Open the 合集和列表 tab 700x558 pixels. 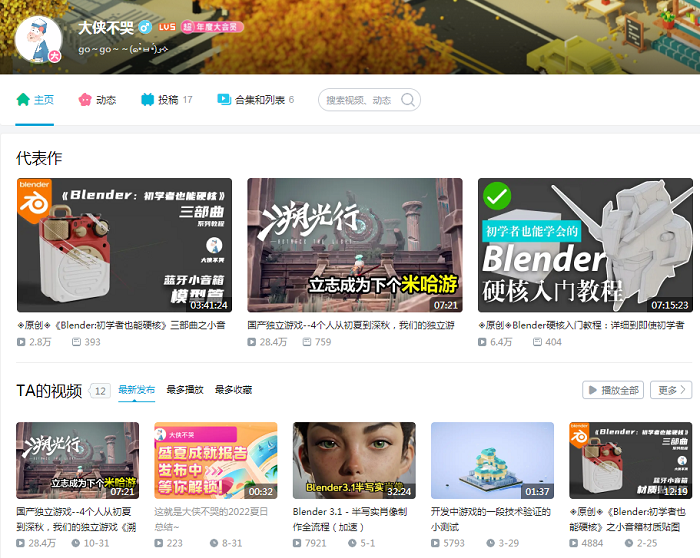point(256,100)
